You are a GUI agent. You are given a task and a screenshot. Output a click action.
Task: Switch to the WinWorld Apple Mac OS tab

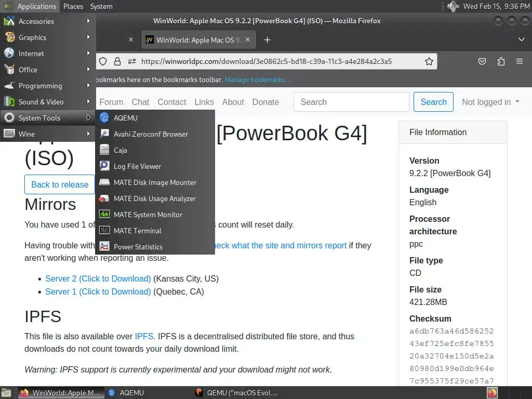click(x=198, y=40)
